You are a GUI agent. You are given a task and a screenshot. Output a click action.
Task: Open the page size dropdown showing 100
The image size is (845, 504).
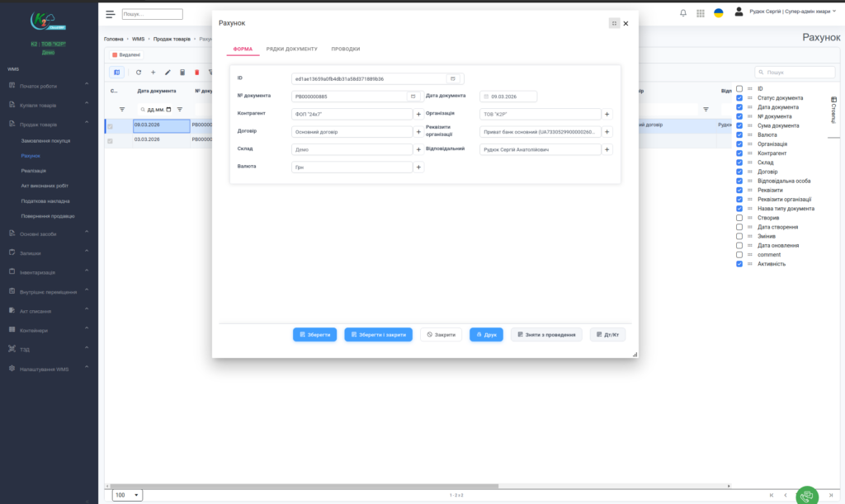click(127, 495)
